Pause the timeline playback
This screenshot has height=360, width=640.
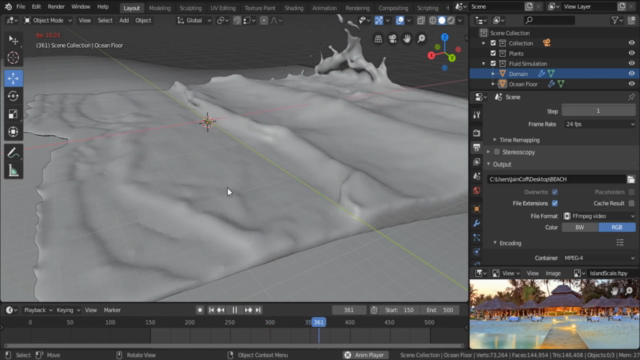click(x=234, y=310)
